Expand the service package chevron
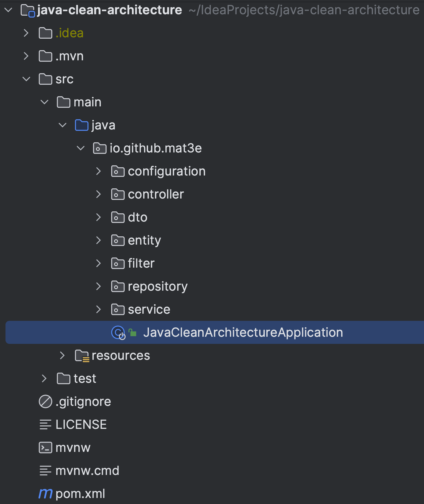424x504 pixels. coord(98,310)
